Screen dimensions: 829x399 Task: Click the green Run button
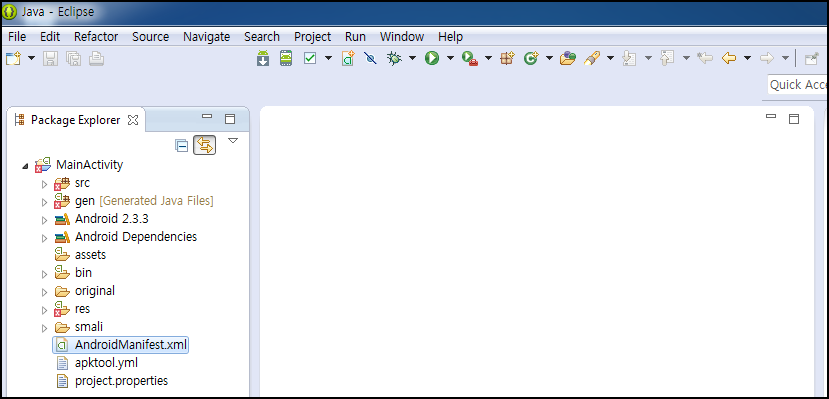click(432, 58)
